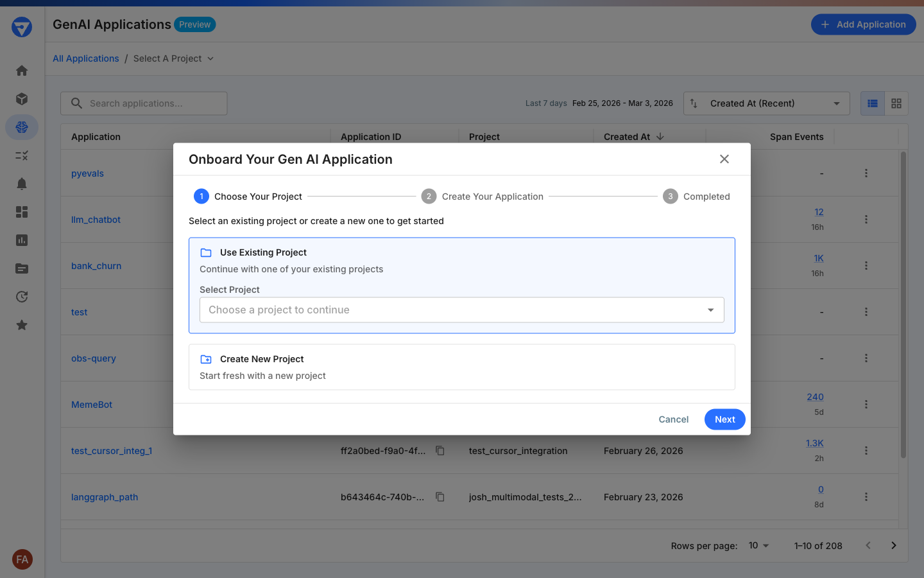The height and width of the screenshot is (578, 924).
Task: Open the Created At sort dropdown
Action: [x=766, y=103]
